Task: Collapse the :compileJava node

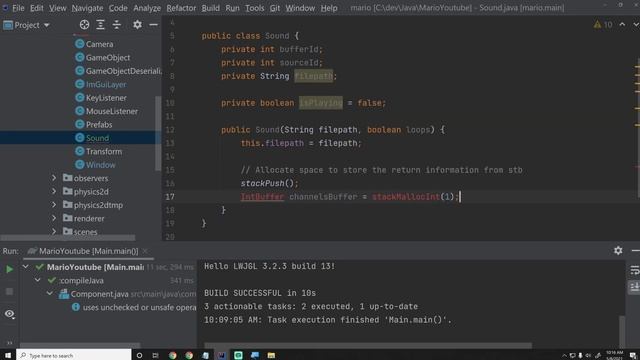Action: [x=38, y=280]
